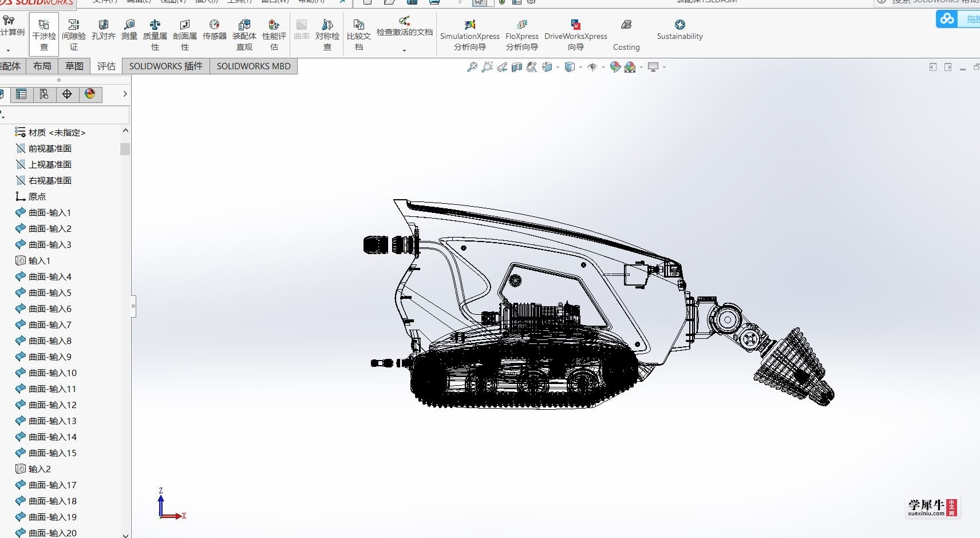Screen dimensions: 980x538
Task: Open ConfigurationManager tab icon in left panel
Action: click(x=44, y=94)
